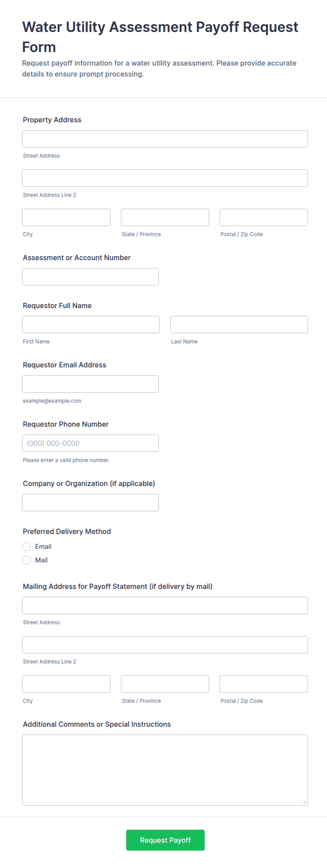Focus Property Address Street Address Line 2

tap(165, 178)
